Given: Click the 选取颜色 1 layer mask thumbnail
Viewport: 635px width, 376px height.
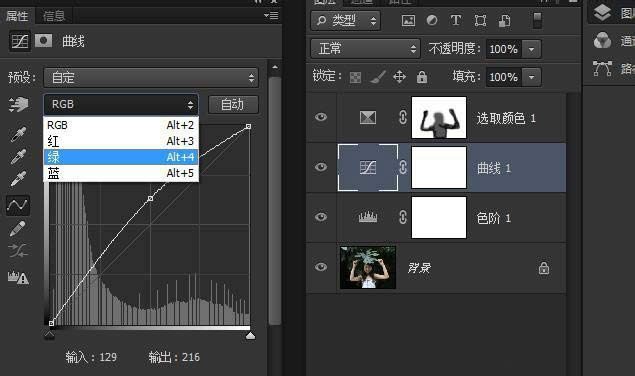Looking at the screenshot, I should [439, 117].
